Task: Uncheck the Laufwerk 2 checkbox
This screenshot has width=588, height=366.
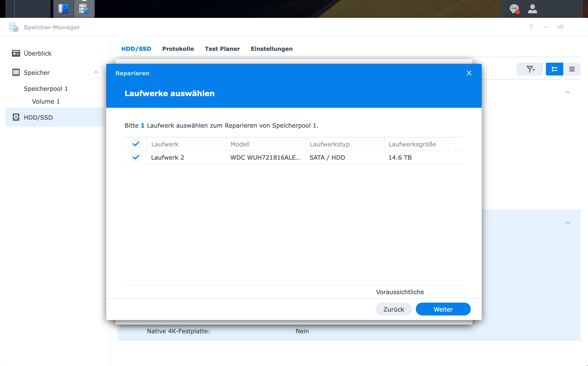Action: [136, 157]
